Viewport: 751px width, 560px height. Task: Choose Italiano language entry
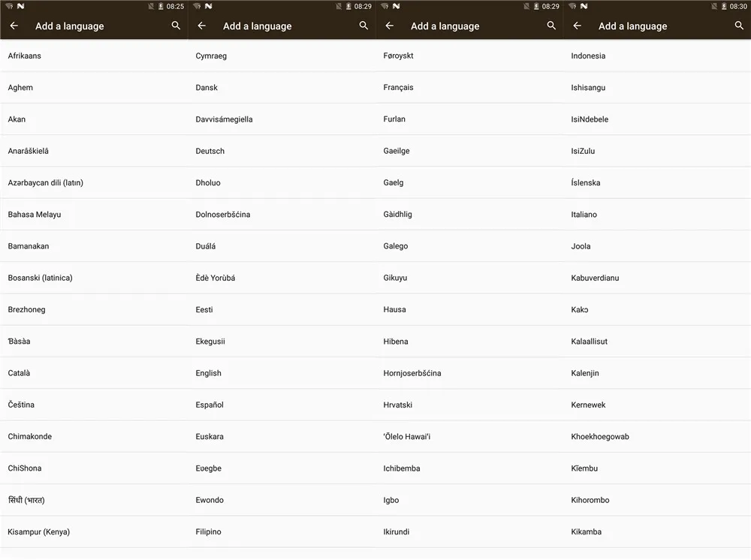pyautogui.click(x=657, y=215)
